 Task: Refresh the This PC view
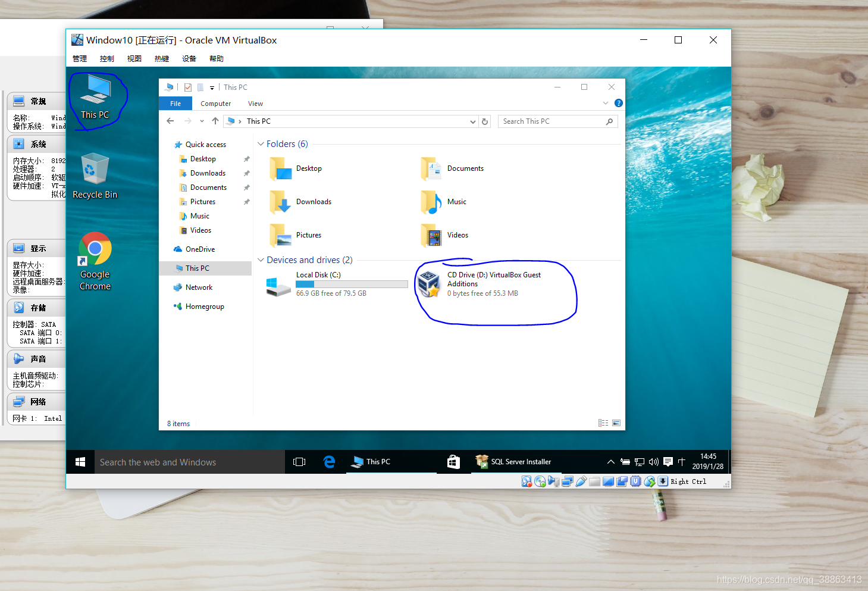485,121
